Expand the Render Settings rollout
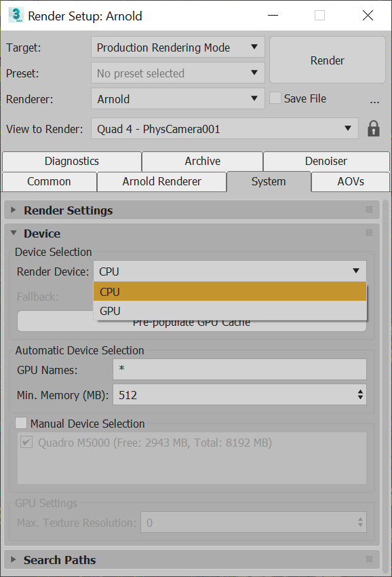This screenshot has width=392, height=577. point(14,210)
